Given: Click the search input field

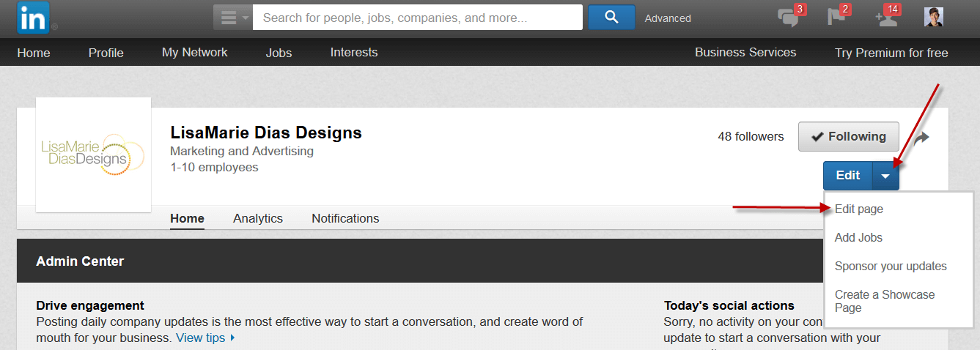Looking at the screenshot, I should point(418,17).
